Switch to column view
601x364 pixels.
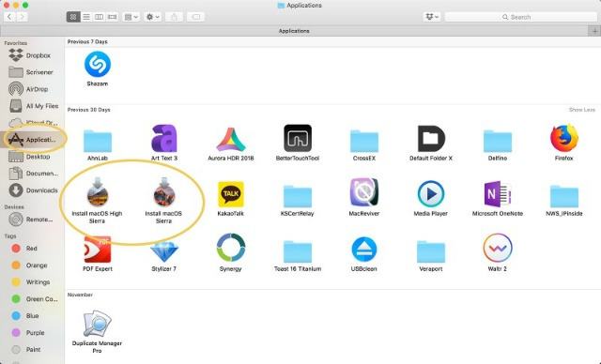[99, 17]
